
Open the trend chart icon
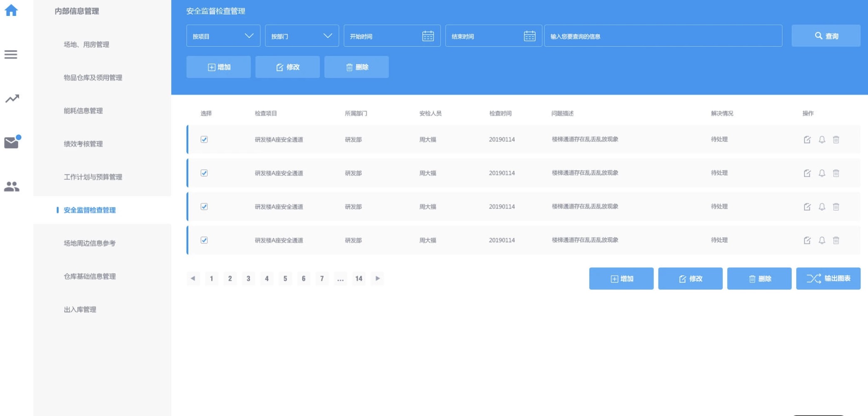[12, 99]
